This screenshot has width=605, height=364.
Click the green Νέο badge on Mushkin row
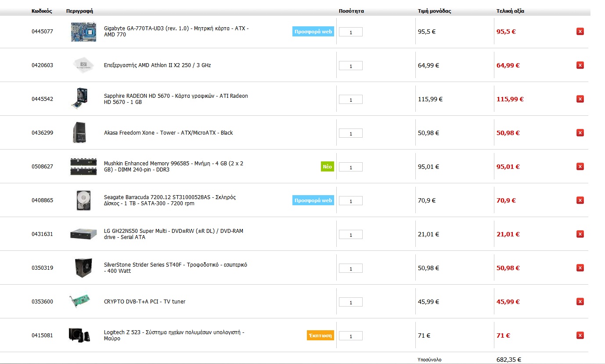point(328,166)
